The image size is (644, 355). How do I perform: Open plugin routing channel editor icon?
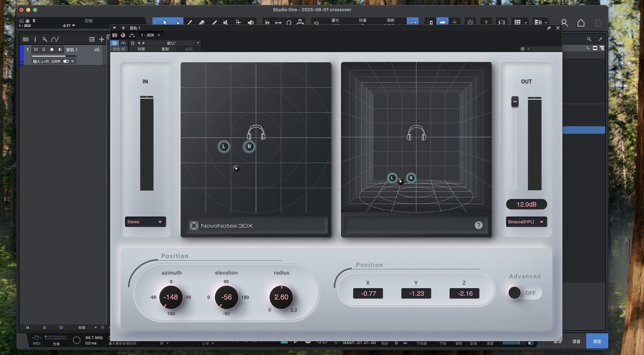click(132, 35)
